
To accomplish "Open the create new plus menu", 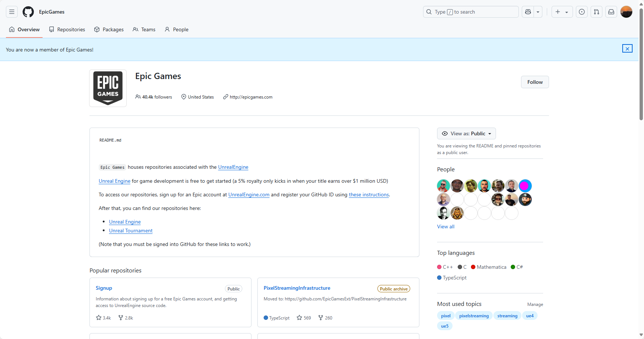I will pyautogui.click(x=562, y=12).
